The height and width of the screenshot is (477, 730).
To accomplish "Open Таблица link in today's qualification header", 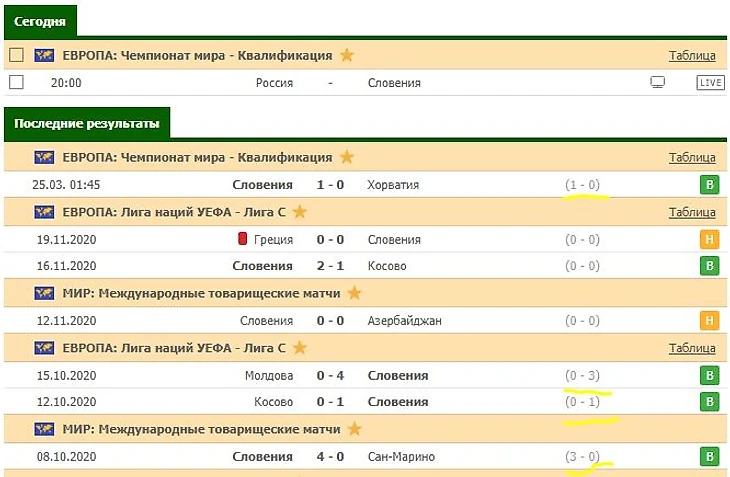I will pyautogui.click(x=692, y=56).
